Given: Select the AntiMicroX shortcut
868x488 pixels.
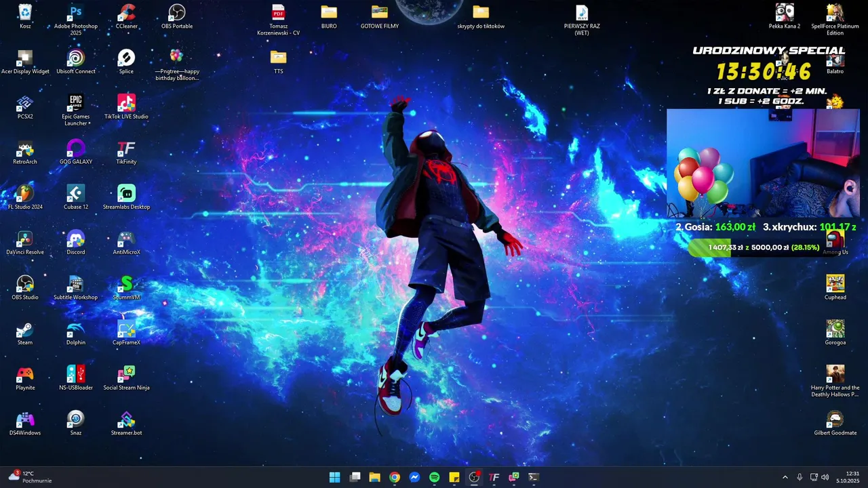Looking at the screenshot, I should [126, 243].
